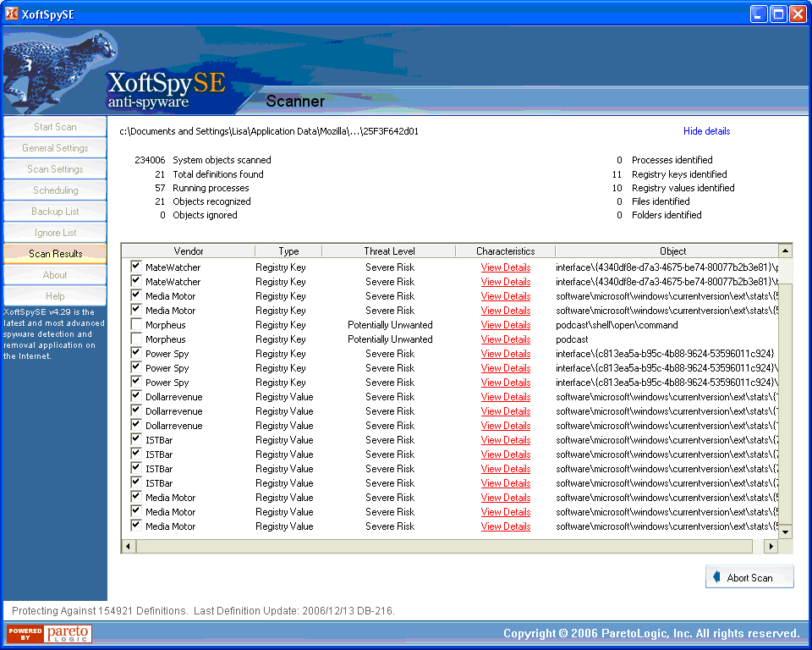Click the Characteristics column header
The height and width of the screenshot is (650, 812).
coord(506,251)
